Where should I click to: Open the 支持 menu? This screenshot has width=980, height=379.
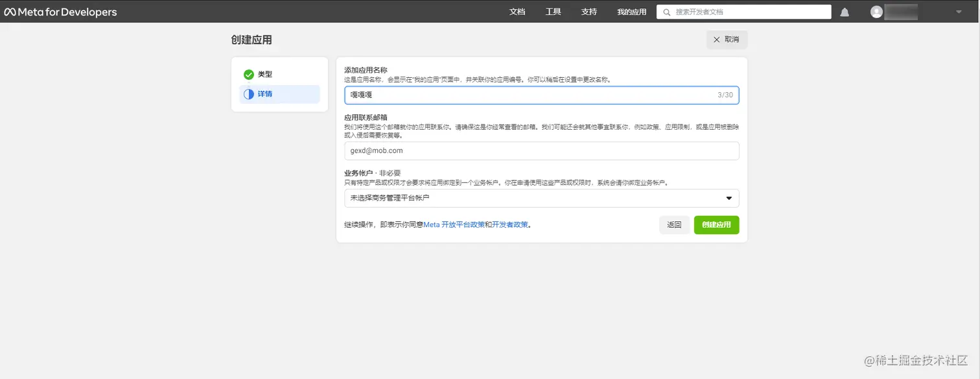[589, 11]
